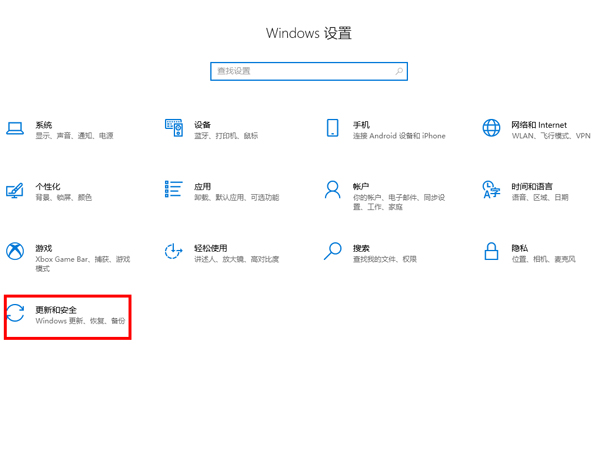The width and height of the screenshot is (600, 450).
Task: Focus the 查找设置 search field
Action: 309,71
